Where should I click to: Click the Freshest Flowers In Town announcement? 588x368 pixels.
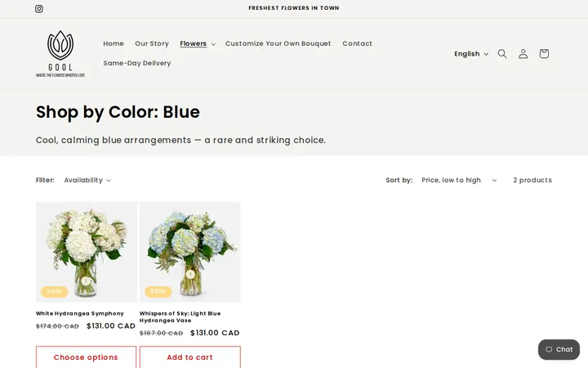tap(294, 8)
